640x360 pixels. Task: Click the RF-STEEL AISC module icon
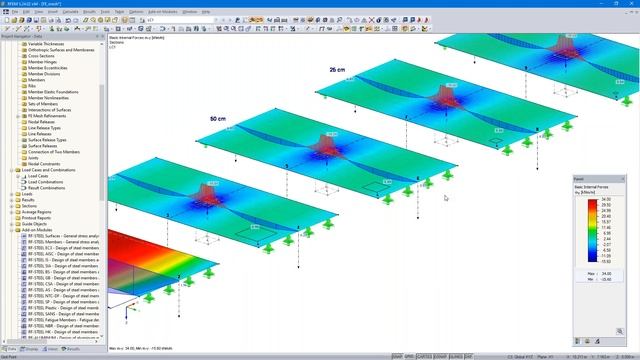[24, 254]
